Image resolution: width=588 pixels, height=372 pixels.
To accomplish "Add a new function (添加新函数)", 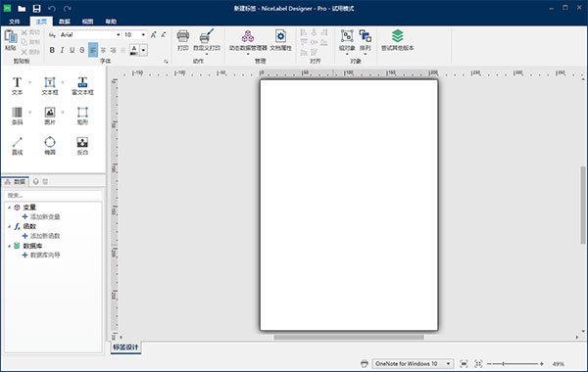I will point(41,236).
